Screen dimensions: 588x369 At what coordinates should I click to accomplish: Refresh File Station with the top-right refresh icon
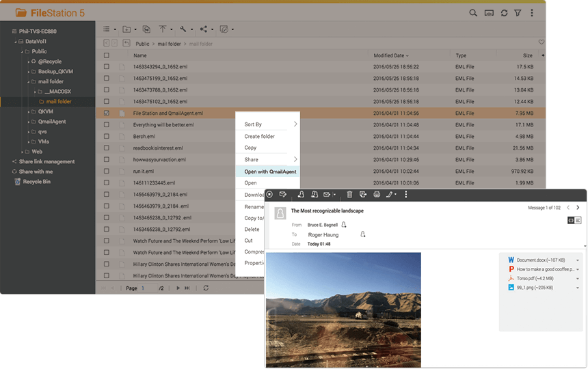(504, 13)
